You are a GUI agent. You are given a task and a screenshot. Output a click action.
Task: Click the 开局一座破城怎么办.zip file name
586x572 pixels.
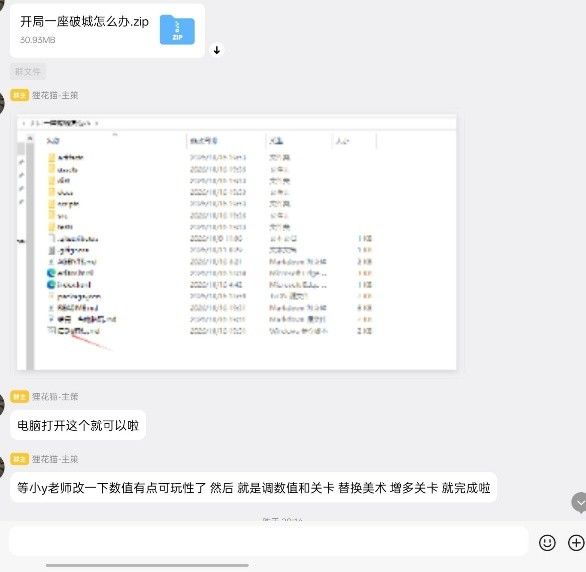[x=84, y=22]
